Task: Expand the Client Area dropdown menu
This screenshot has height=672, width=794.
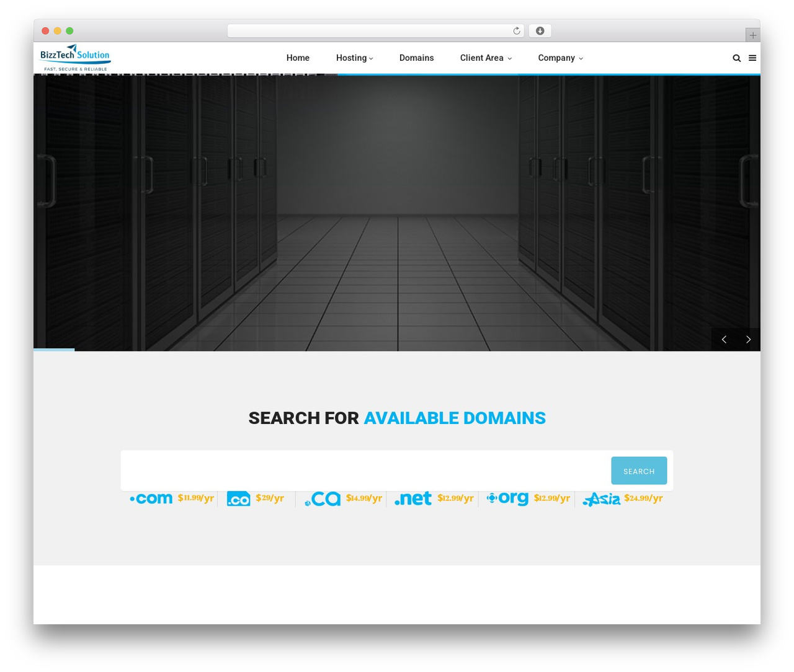Action: [x=486, y=58]
